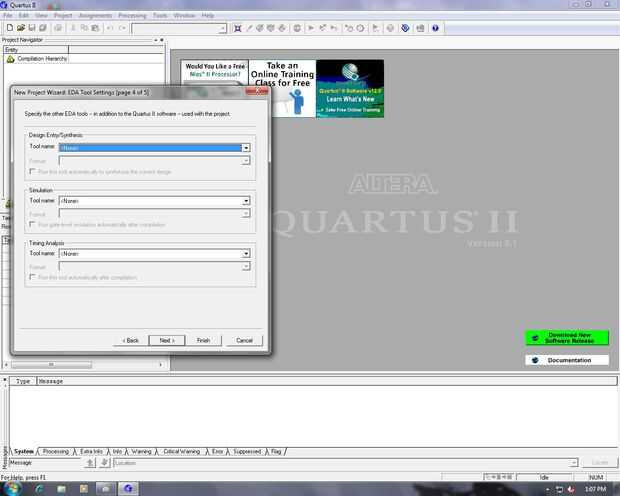Click Download New Software Release button
Screen dimensions: 620x496
[567, 338]
